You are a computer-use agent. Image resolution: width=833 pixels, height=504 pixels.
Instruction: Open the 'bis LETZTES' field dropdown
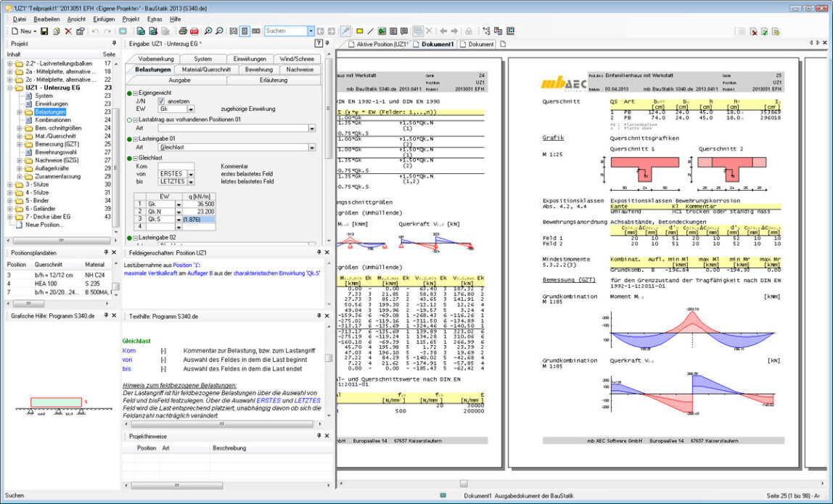pos(191,182)
